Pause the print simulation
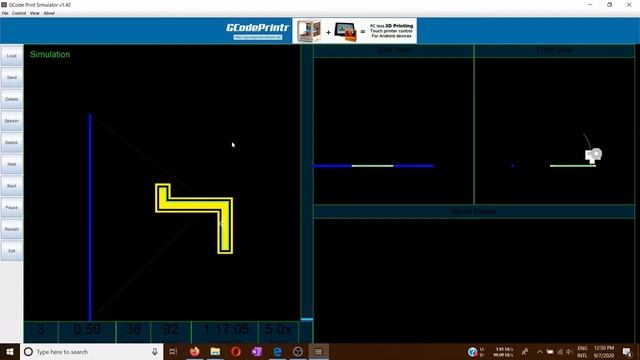Screen dimensions: 640x360 (11, 207)
